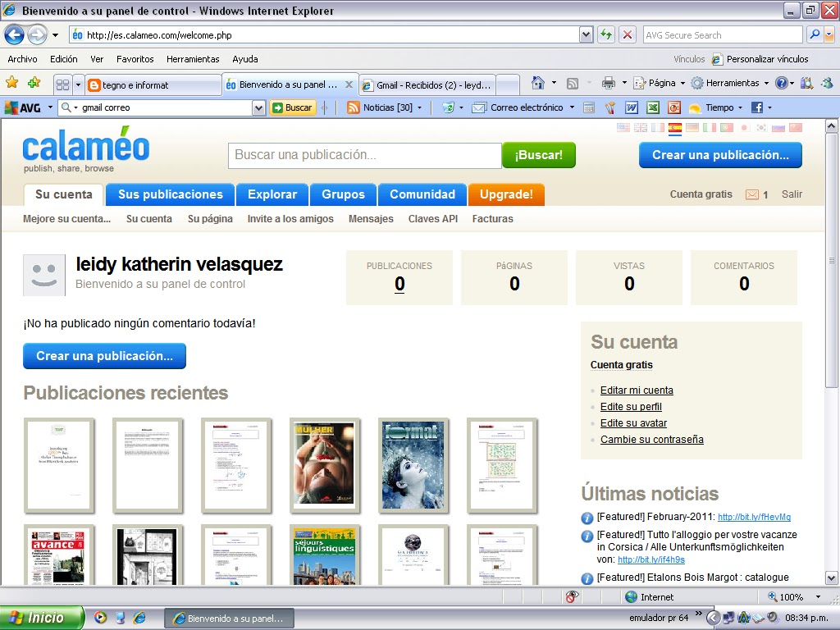
Task: Open Facebook from the toolbar
Action: coord(757,107)
